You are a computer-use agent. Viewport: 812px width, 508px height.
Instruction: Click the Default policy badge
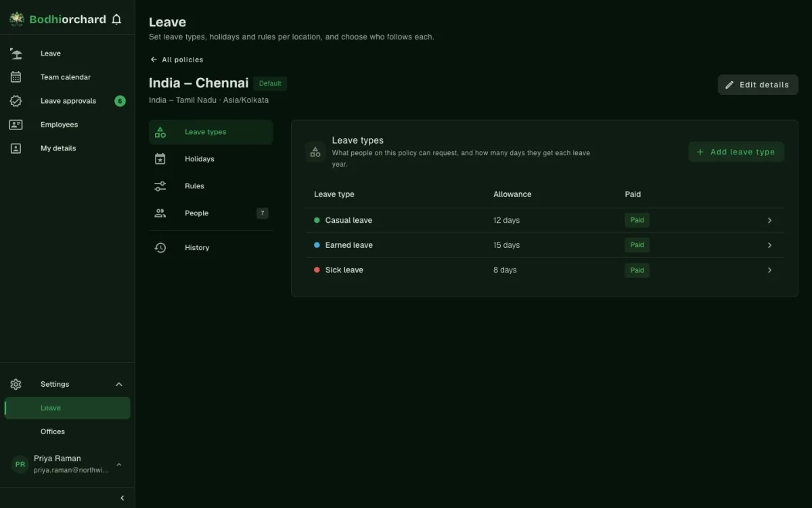coord(270,83)
